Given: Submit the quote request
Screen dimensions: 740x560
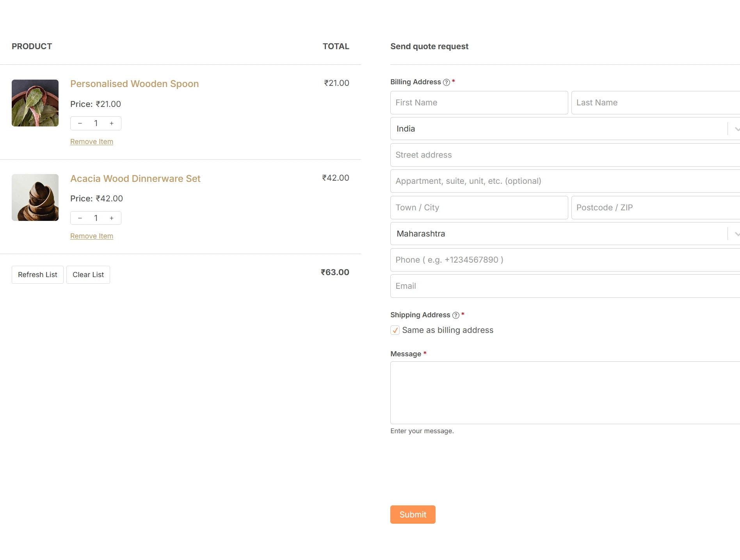Looking at the screenshot, I should tap(413, 515).
